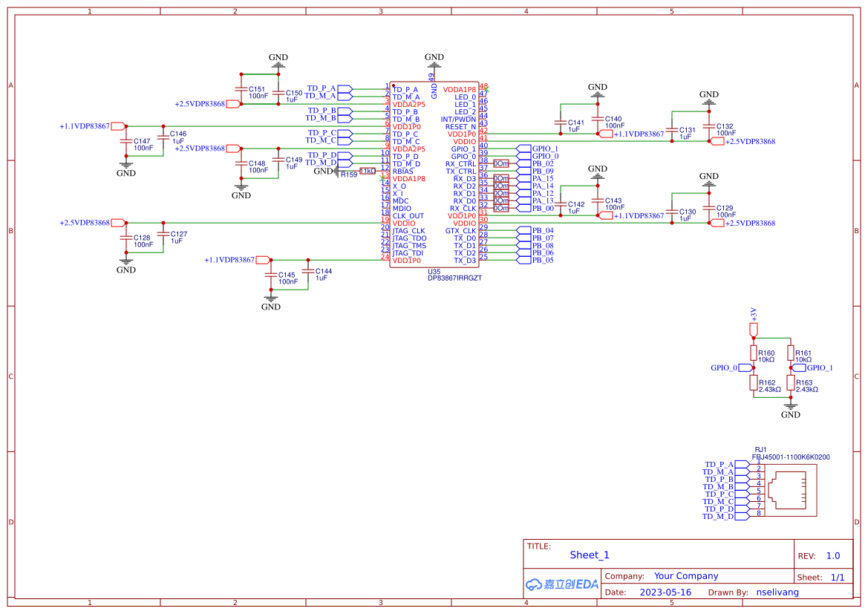Click the date 2023-05-16
Viewport: 868px width, 614px height.
point(665,592)
